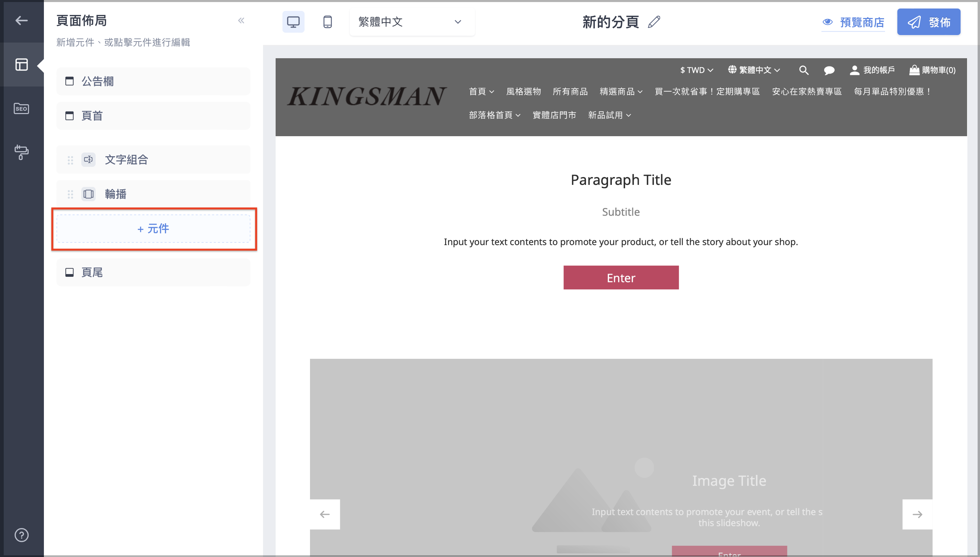
Task: Select the page layout icon in left sidebar
Action: pos(22,65)
